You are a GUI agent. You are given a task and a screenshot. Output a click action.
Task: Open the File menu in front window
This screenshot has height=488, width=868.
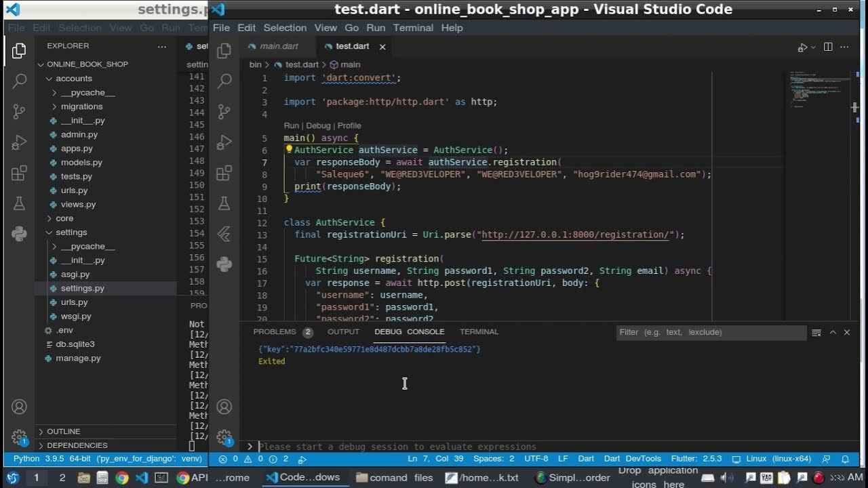pos(221,28)
